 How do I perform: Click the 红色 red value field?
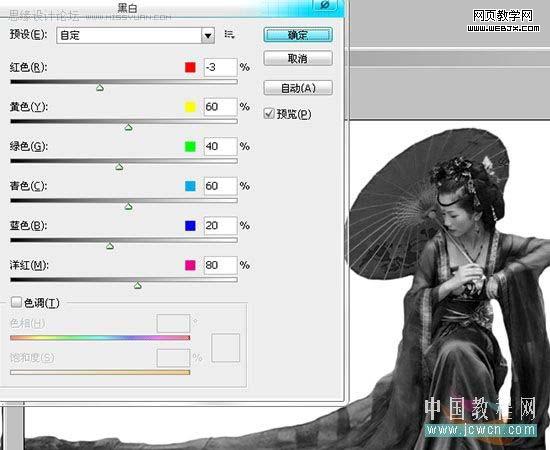click(x=221, y=67)
